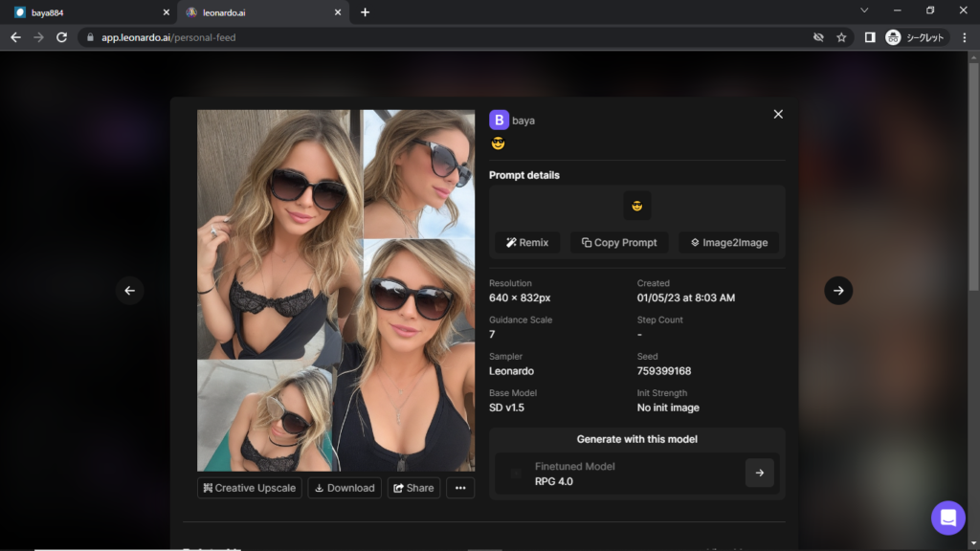Download the generated image
Screen dimensions: 980x551
pos(345,488)
